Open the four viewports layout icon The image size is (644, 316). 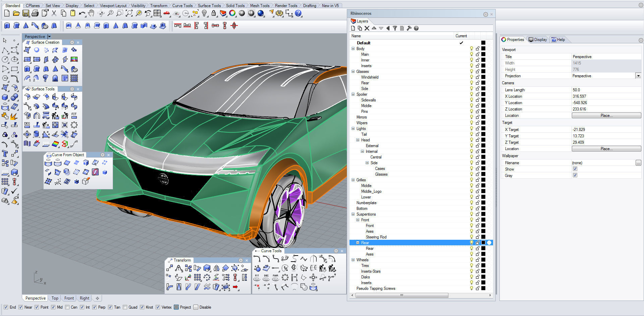coord(157,13)
